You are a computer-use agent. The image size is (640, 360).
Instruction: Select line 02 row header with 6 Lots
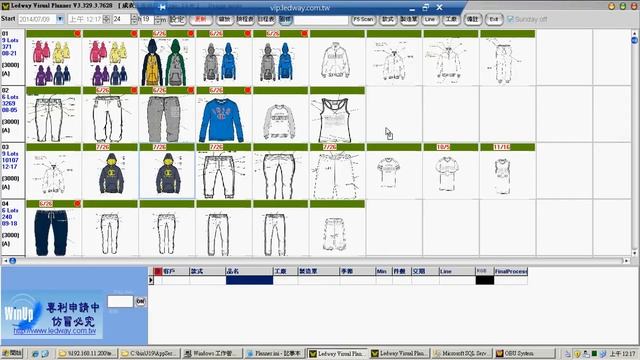pos(13,114)
